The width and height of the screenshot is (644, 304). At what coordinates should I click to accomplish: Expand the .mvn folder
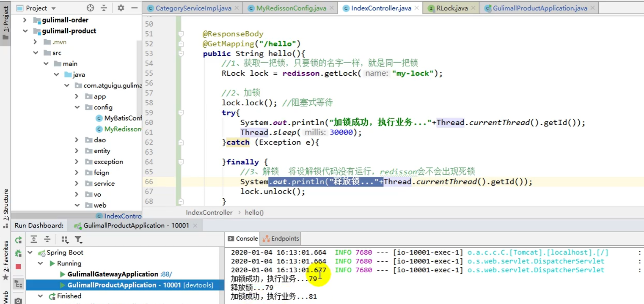pyautogui.click(x=35, y=42)
